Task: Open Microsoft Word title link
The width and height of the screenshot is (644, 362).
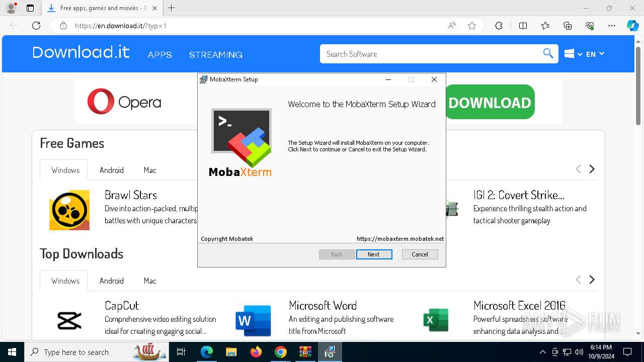Action: (x=323, y=306)
